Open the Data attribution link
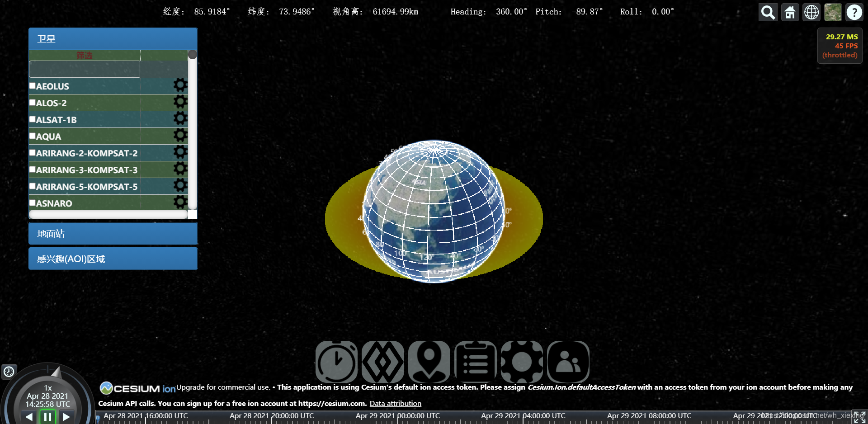 coord(396,403)
